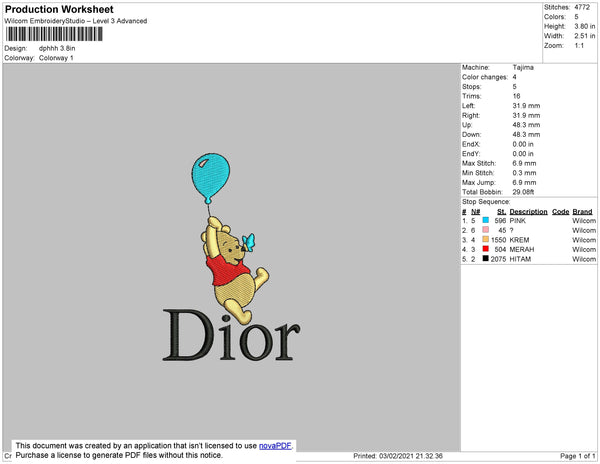
Task: Click the 'Page 1 of 1' footer
Action: [x=578, y=456]
